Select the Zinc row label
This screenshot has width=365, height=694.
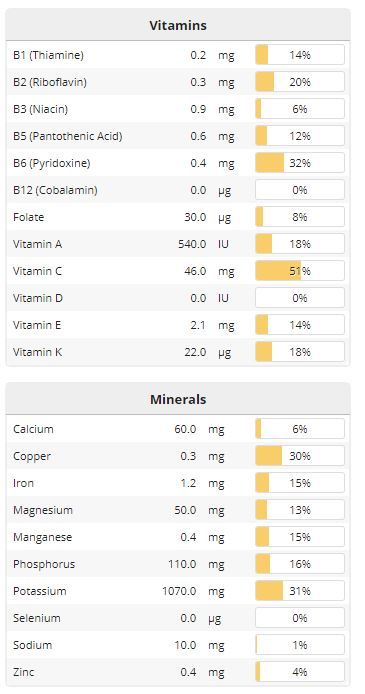pyautogui.click(x=23, y=672)
